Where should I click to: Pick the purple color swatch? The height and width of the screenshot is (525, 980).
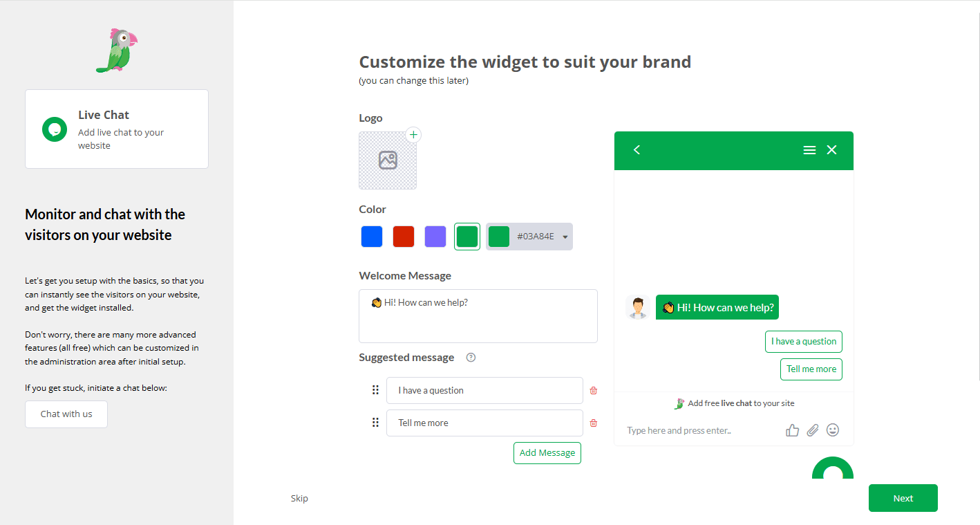coord(435,237)
